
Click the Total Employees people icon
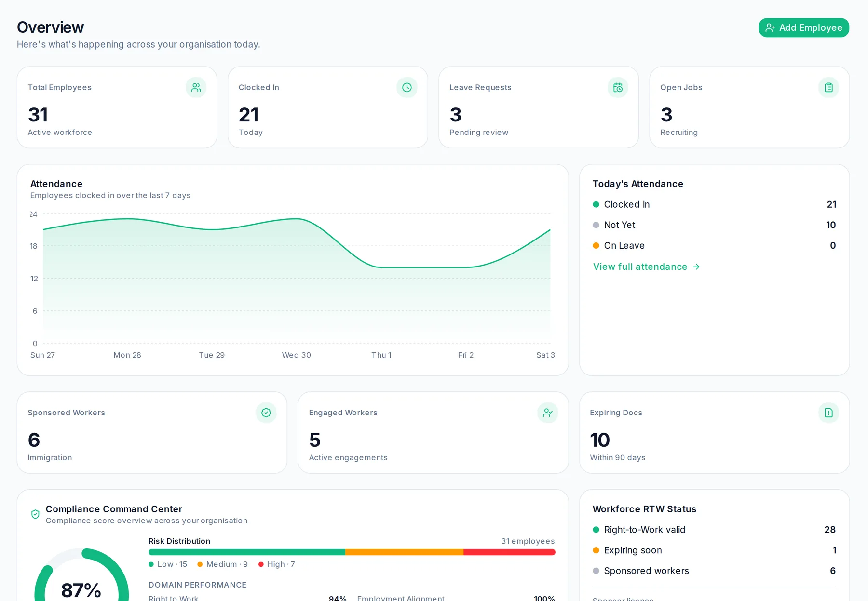point(196,87)
